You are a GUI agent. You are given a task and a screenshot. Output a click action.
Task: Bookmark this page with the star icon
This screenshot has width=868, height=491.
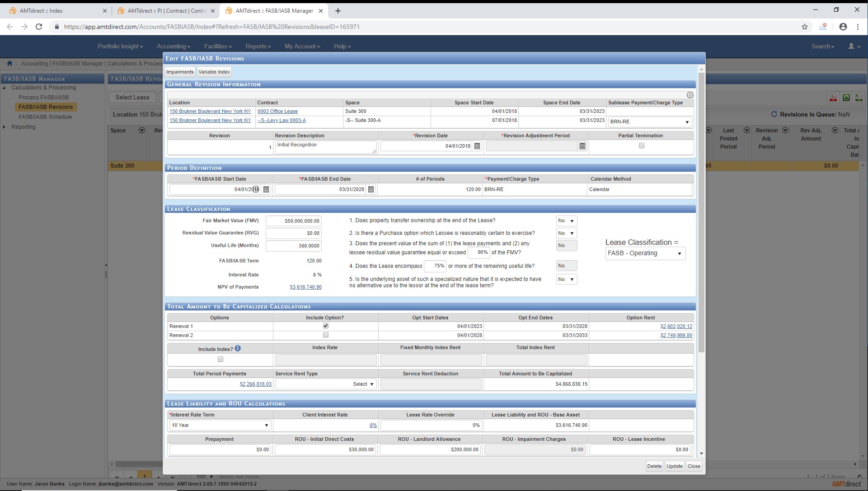[805, 27]
